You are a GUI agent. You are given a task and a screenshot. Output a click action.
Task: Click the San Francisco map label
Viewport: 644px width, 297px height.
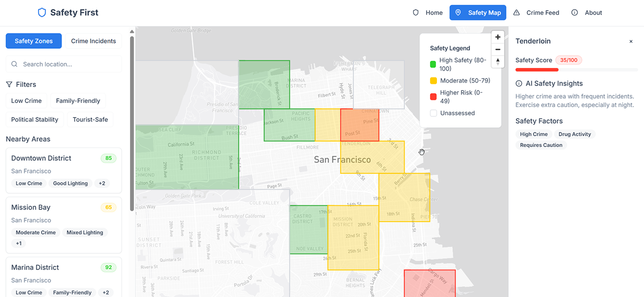coord(342,159)
